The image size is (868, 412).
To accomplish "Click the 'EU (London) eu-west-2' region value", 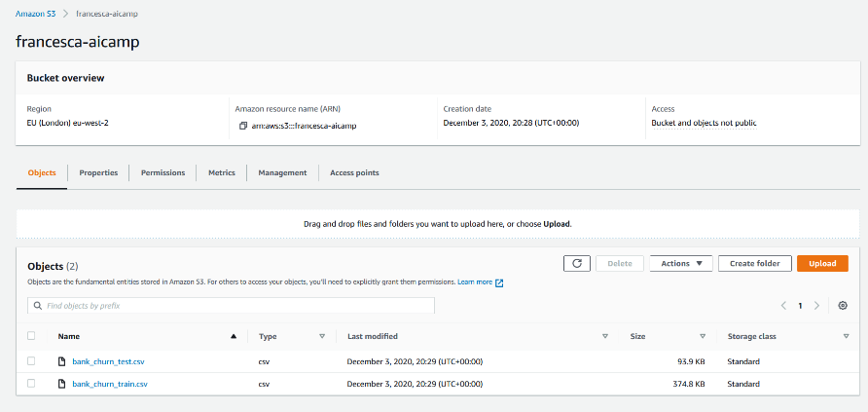I will point(67,123).
